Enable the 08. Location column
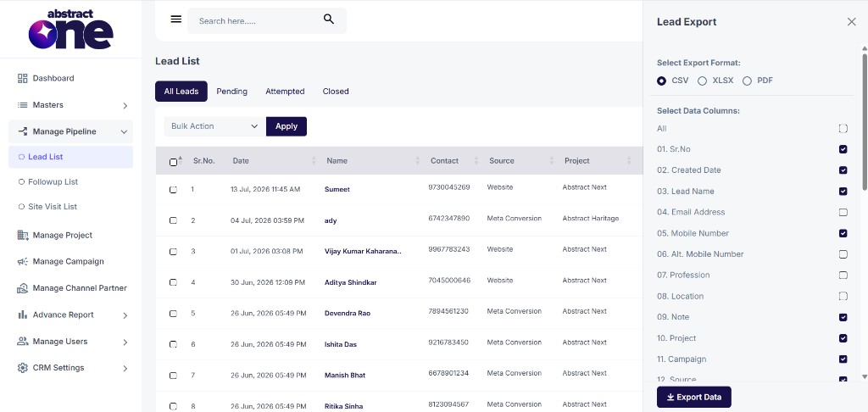This screenshot has height=412, width=868. 843,296
